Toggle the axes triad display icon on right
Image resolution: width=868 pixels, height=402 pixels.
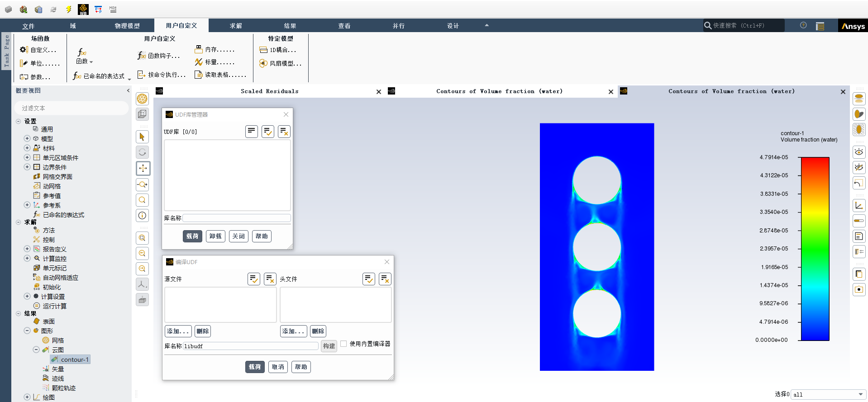(859, 205)
